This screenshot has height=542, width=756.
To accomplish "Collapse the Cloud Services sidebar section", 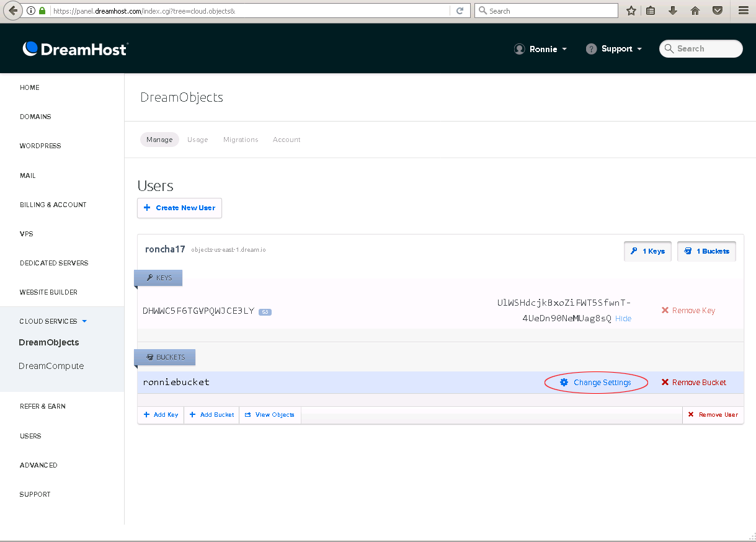I will pos(53,321).
